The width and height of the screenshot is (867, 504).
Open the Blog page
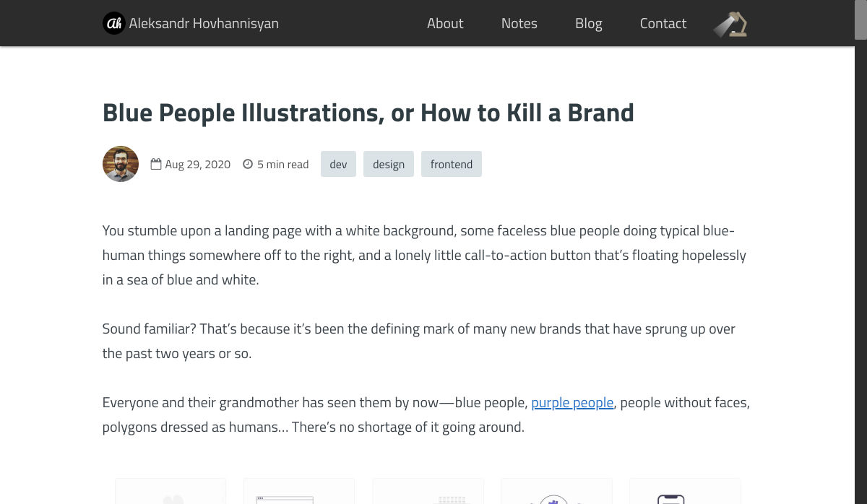[x=588, y=23]
